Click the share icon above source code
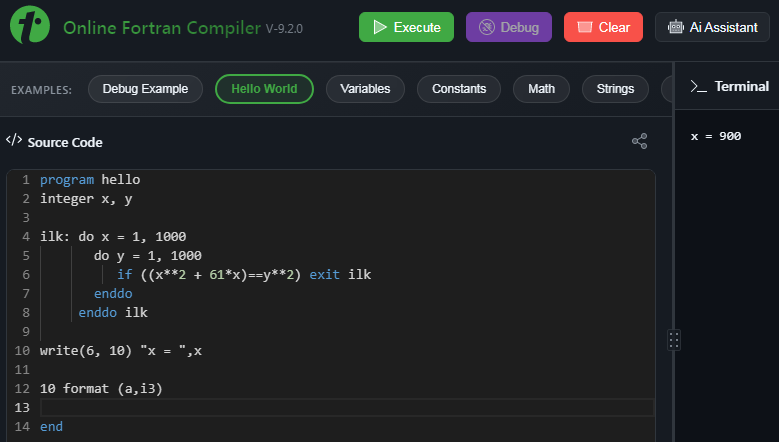The image size is (779, 442). [639, 141]
